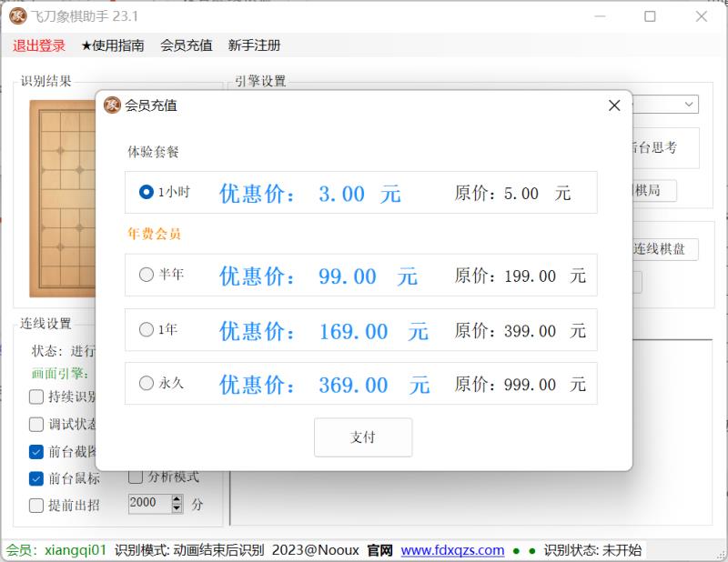728x562 pixels.
Task: Uncheck the 前台截图 checkbox
Action: [x=36, y=451]
